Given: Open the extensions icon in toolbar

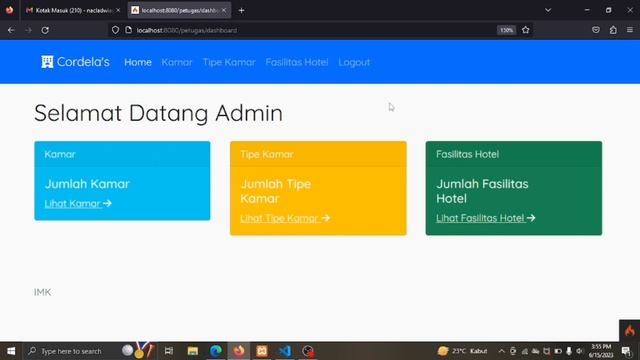Looking at the screenshot, I should tap(613, 30).
